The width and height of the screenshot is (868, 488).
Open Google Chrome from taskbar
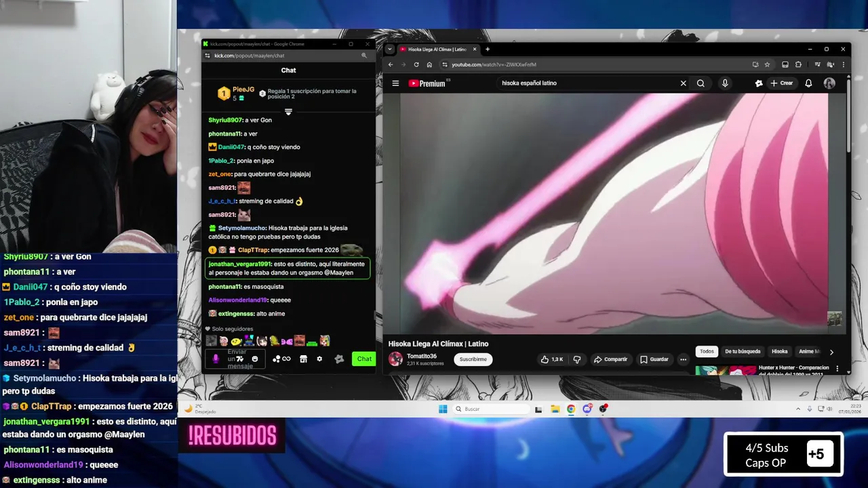(x=571, y=409)
